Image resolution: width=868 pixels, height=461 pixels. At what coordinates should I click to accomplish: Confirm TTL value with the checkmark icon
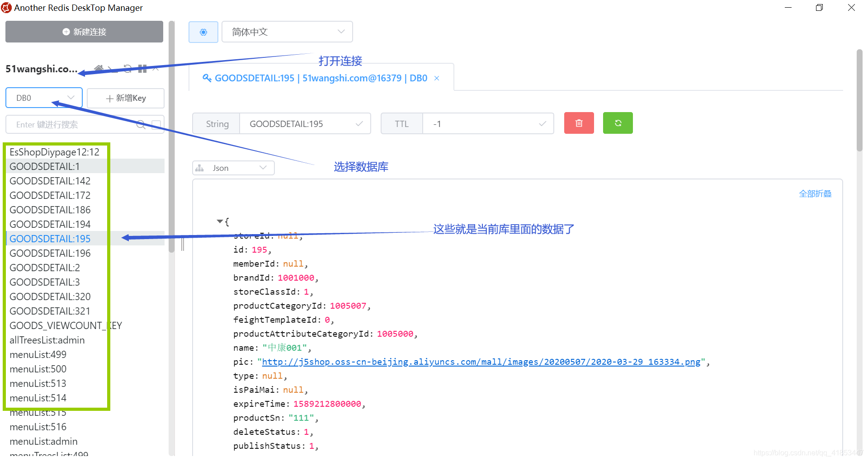click(x=542, y=124)
